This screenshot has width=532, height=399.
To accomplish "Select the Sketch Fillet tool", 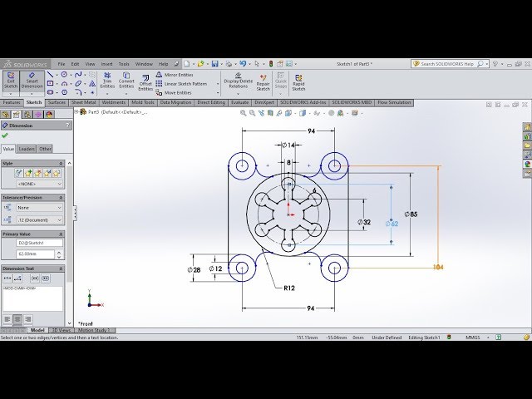I will pos(78,92).
